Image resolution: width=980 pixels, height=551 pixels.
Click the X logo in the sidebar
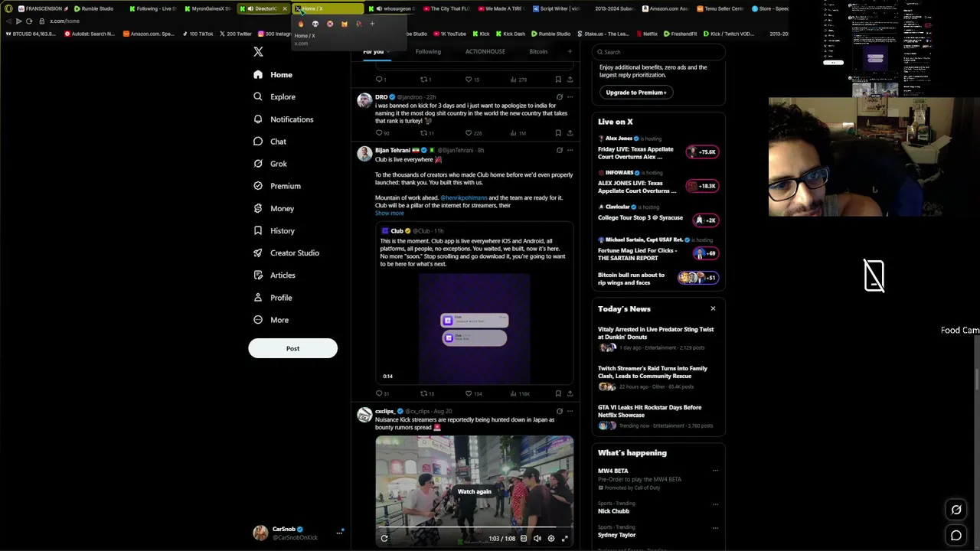[258, 52]
